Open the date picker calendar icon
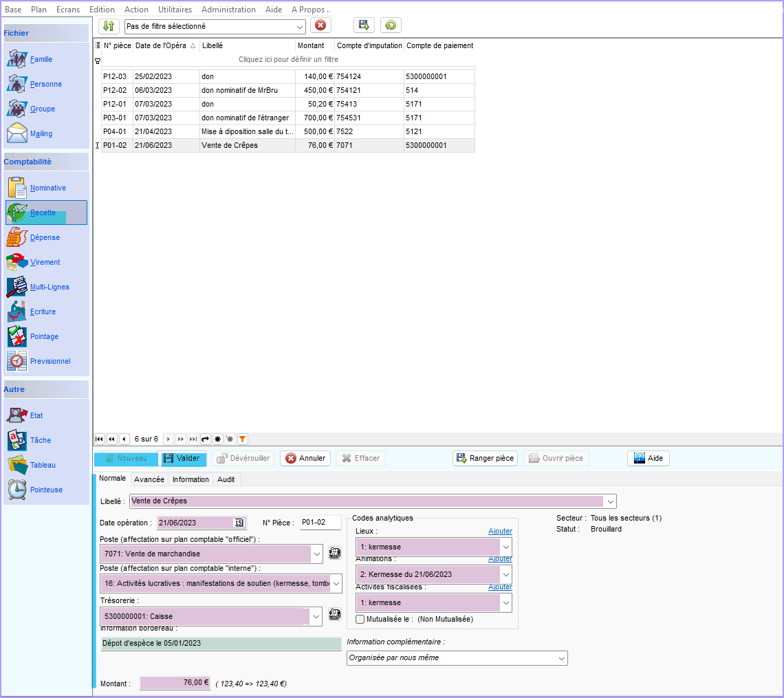 [x=239, y=523]
